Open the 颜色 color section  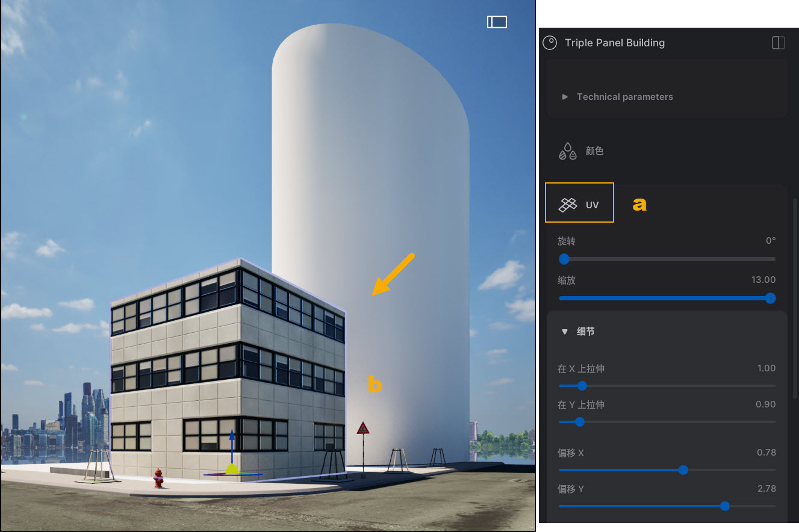pos(582,151)
